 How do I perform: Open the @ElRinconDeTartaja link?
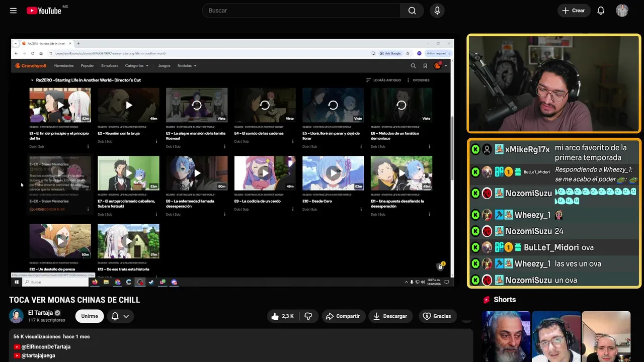coord(46,347)
